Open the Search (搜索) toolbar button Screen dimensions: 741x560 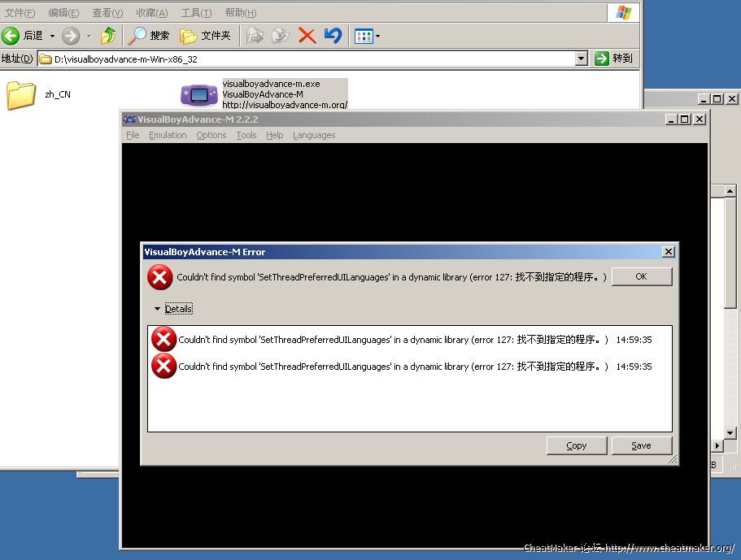(x=150, y=36)
